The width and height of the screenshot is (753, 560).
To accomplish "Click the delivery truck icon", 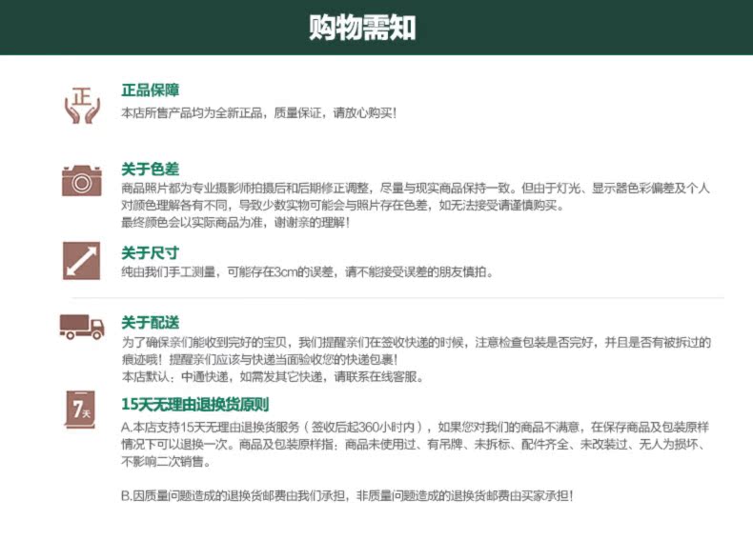I will 82,327.
